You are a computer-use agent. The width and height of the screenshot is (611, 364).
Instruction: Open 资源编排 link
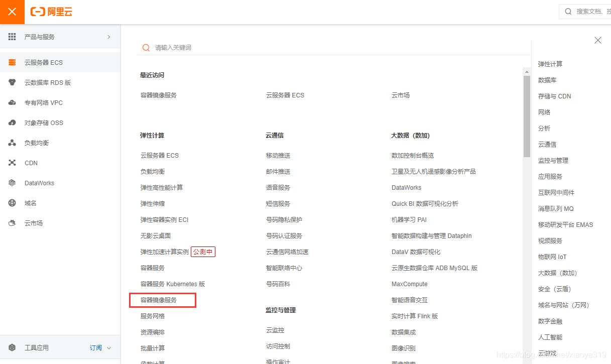click(153, 332)
